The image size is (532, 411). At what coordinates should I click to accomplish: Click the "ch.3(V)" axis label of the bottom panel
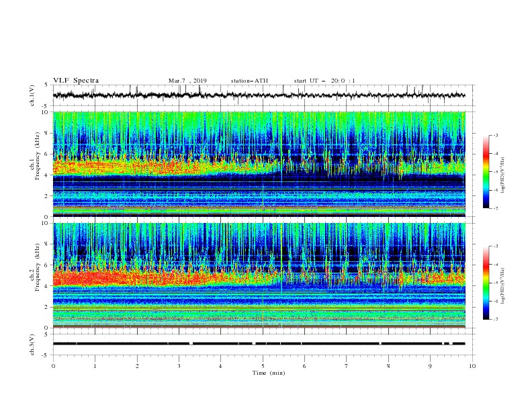pos(32,345)
